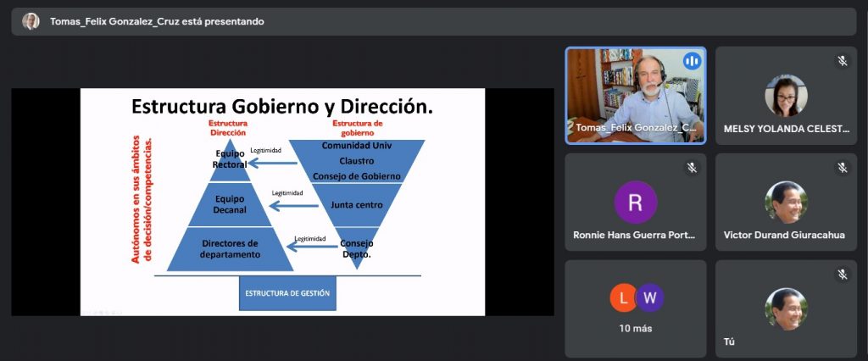Click the purple R avatar of Ronnie Hans

tap(636, 202)
